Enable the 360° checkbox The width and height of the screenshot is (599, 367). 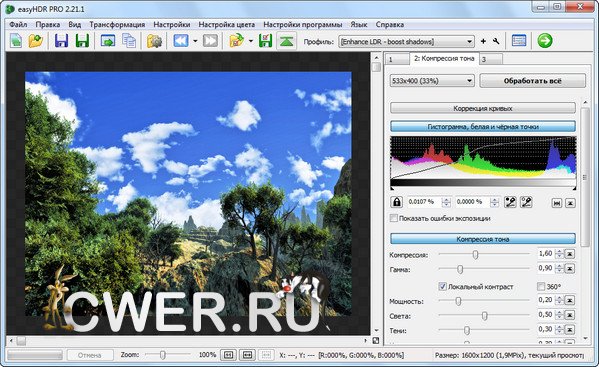point(541,286)
